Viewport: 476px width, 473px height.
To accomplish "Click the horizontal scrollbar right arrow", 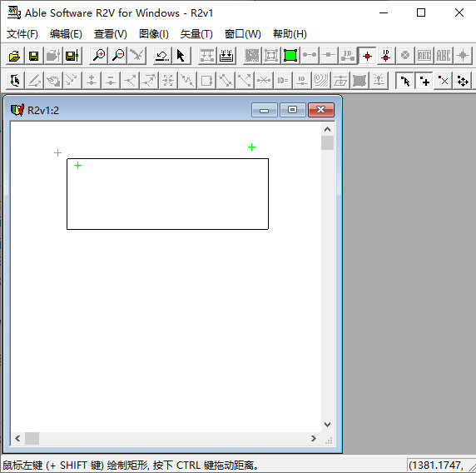I will pos(314,438).
